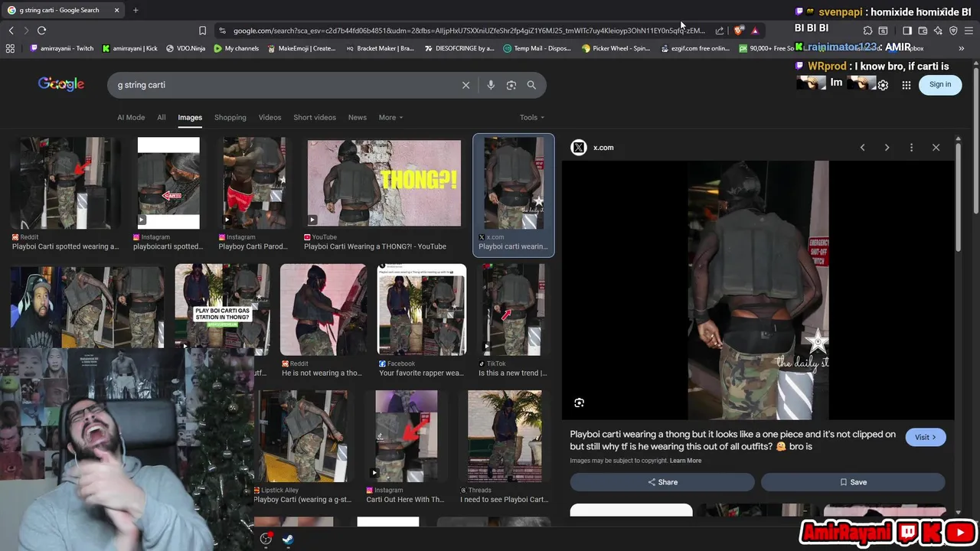The width and height of the screenshot is (980, 551).
Task: Switch to AI Mode tab
Action: pos(131,117)
